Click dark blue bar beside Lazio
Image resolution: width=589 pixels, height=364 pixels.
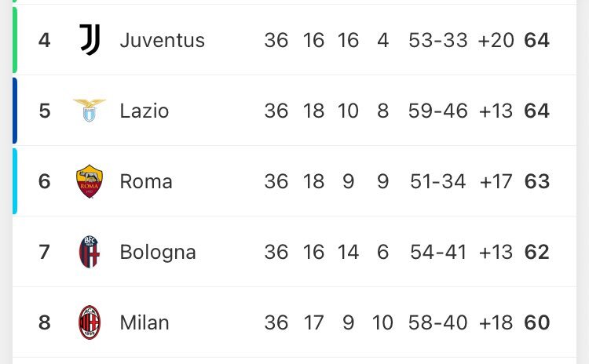[15, 111]
